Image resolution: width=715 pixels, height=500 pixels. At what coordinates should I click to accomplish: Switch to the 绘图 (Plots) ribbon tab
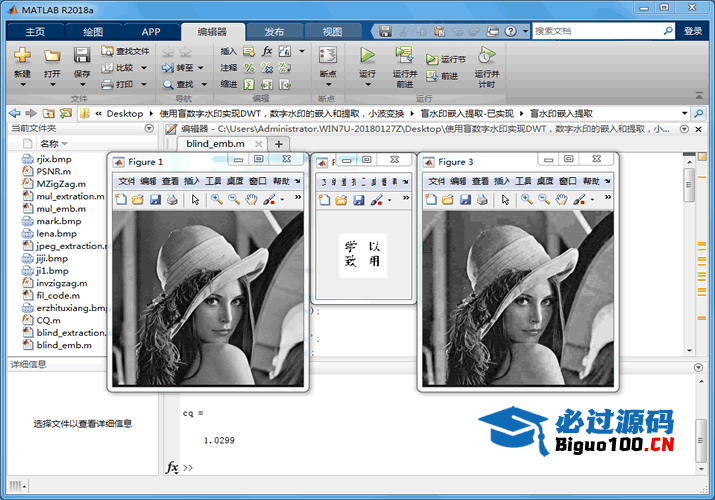pos(93,31)
